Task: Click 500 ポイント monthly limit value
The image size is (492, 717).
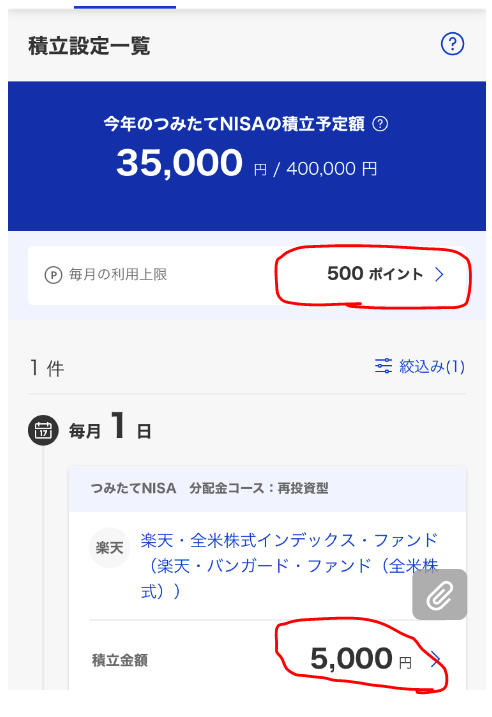Action: click(375, 273)
